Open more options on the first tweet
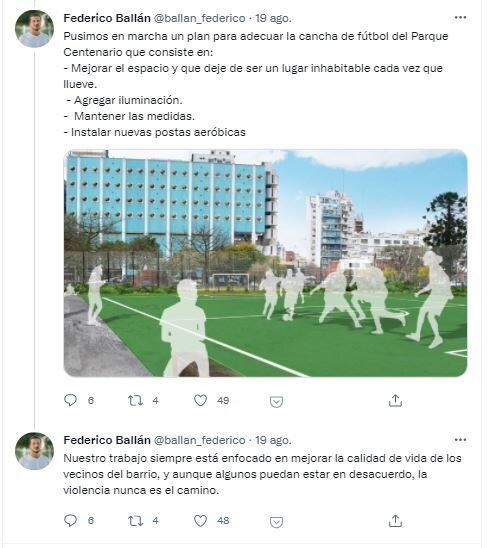The width and height of the screenshot is (492, 548). coord(460,17)
